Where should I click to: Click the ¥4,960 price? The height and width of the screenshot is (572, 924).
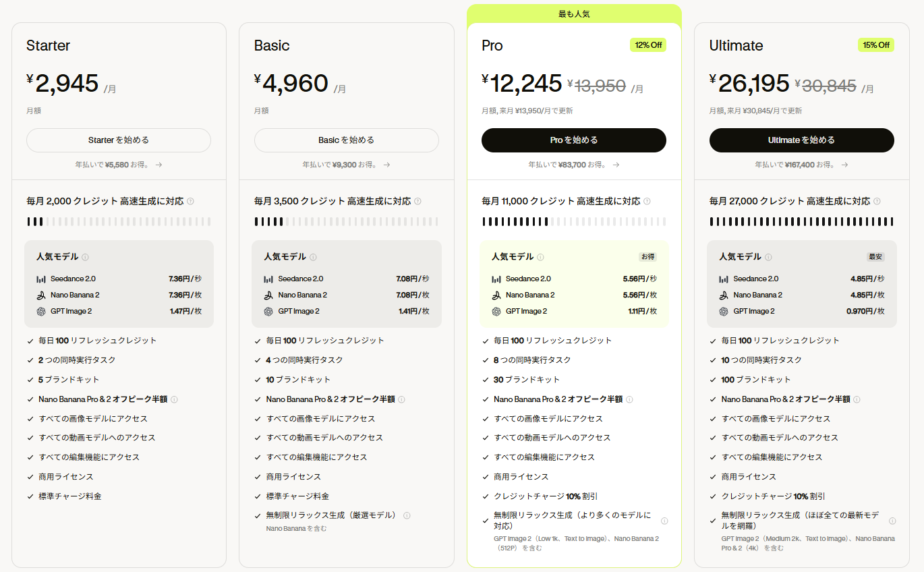click(291, 84)
